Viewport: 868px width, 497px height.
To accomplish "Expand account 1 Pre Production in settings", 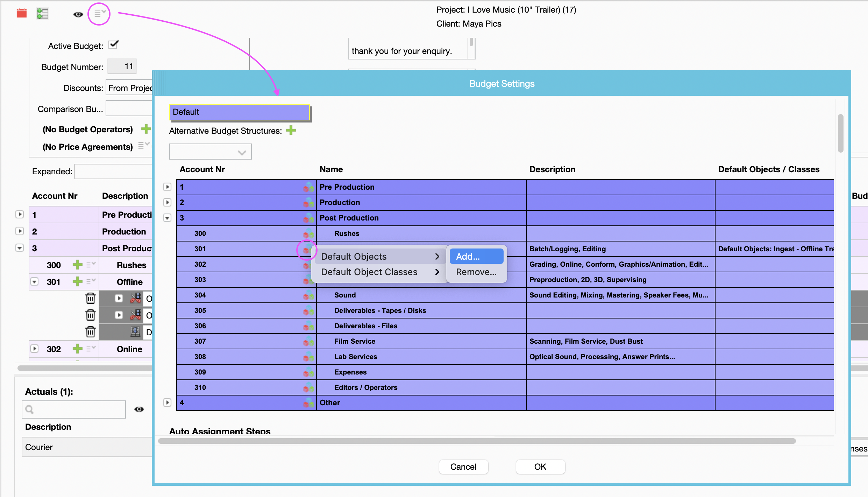I will click(167, 187).
